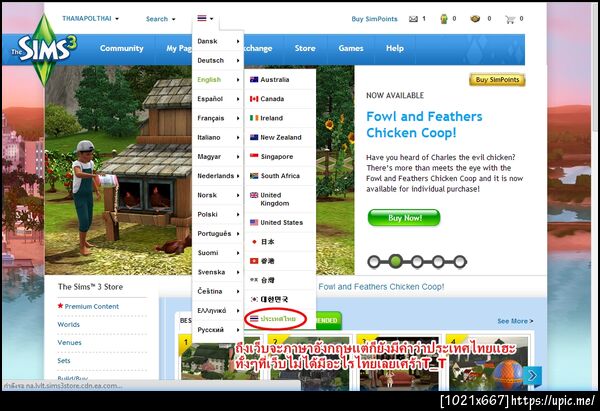The width and height of the screenshot is (600, 411).
Task: Choose Русский in language menu
Action: [218, 329]
